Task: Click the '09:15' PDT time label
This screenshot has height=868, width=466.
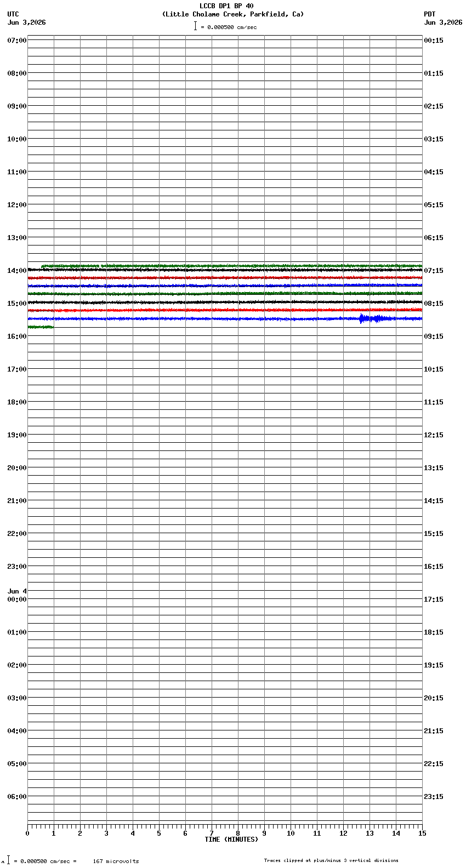Action: tap(434, 336)
